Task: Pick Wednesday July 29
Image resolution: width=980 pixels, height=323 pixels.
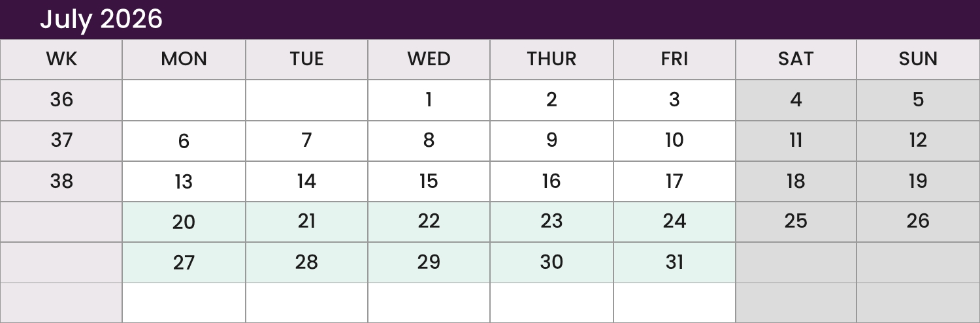Action: pos(429,262)
